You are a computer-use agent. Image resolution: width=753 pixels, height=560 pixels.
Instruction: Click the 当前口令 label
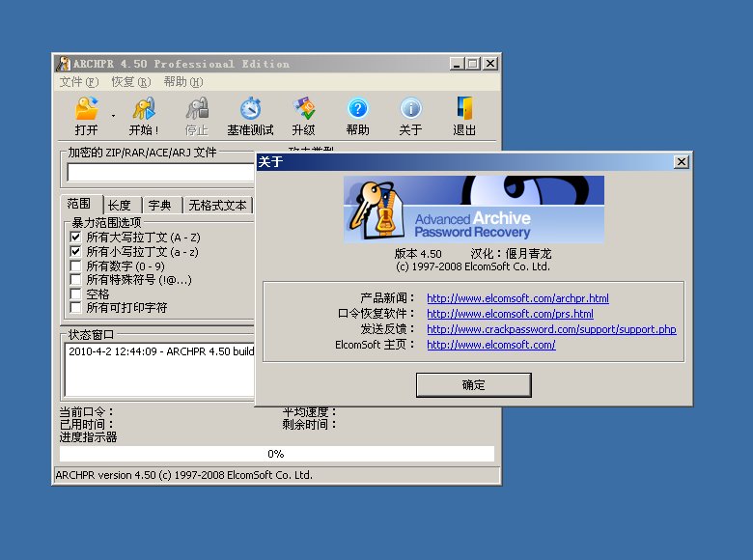pyautogui.click(x=87, y=412)
